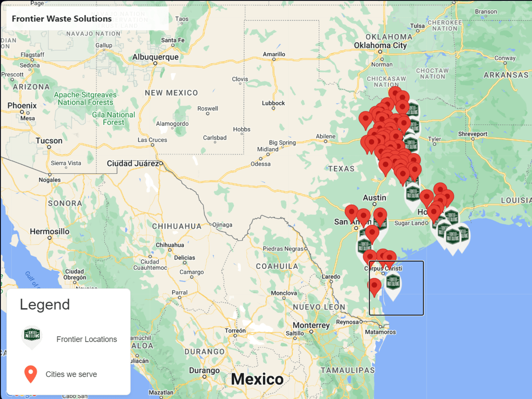
Task: Click the Phoenix city label
Action: [x=22, y=105]
